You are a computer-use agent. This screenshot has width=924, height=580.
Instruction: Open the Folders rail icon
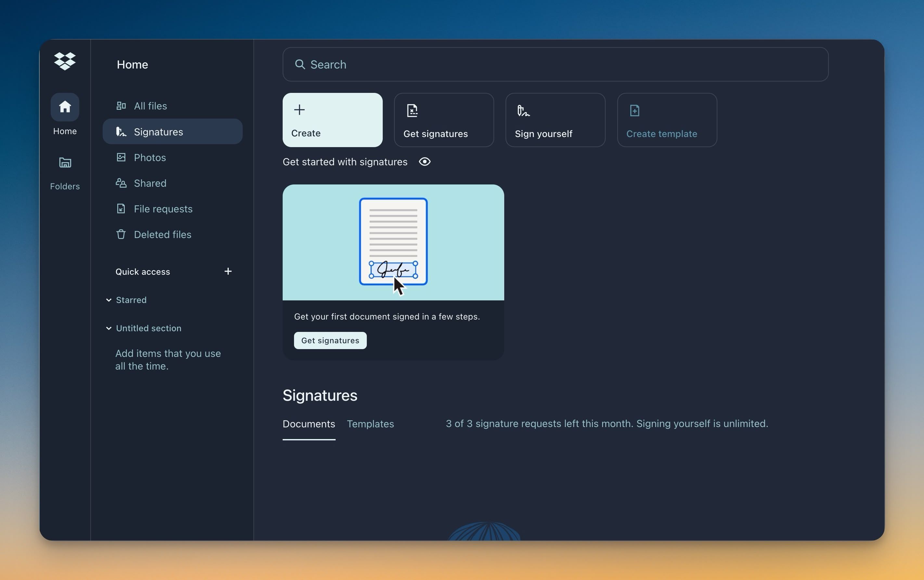pyautogui.click(x=64, y=163)
